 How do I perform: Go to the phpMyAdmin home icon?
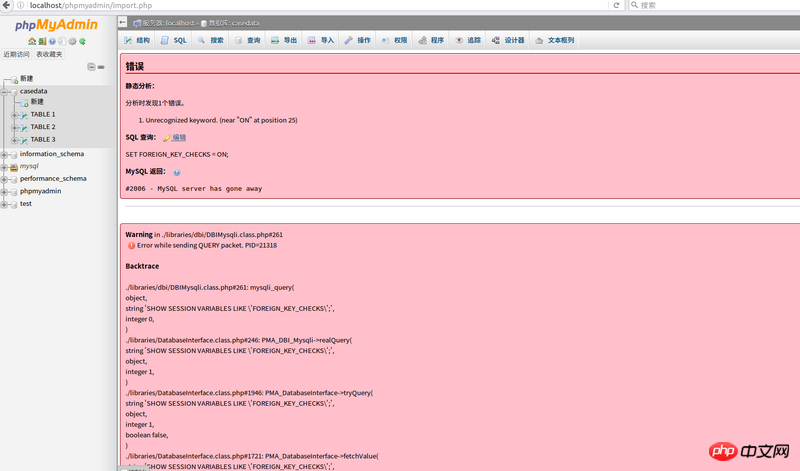pos(32,41)
